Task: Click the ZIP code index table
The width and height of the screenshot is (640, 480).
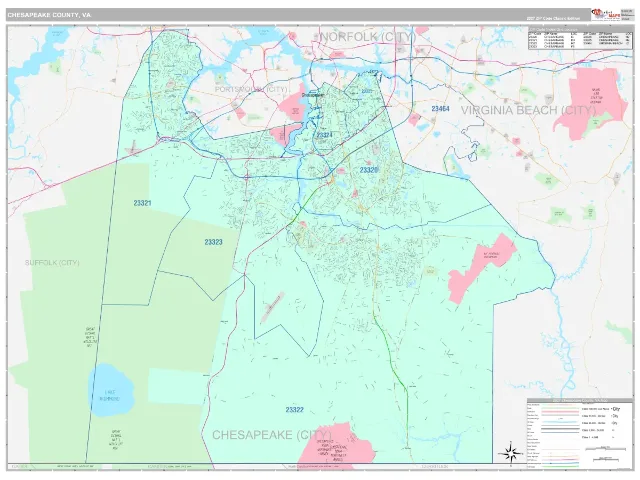Action: [580, 38]
